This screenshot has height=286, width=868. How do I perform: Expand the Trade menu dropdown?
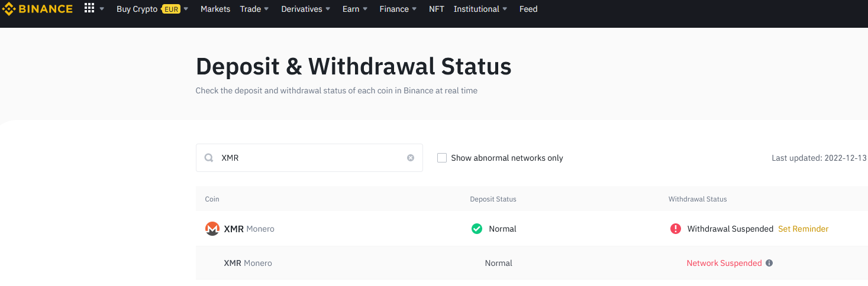click(x=254, y=9)
